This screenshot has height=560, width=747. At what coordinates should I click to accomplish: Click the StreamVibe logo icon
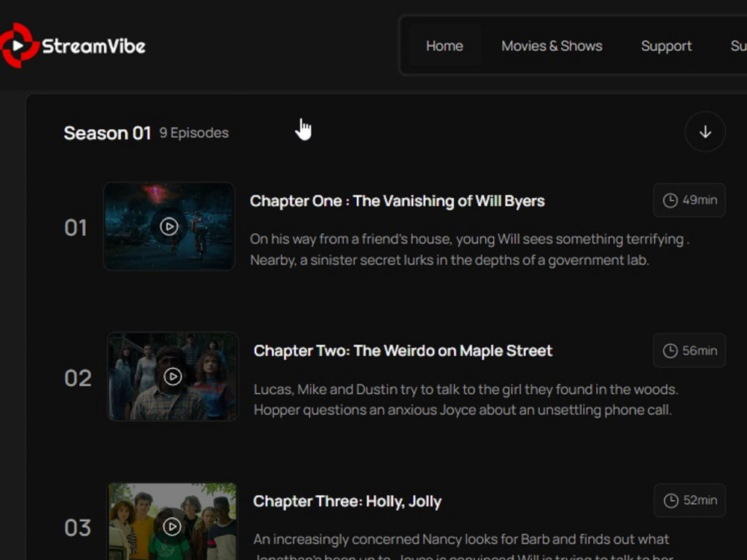point(18,46)
